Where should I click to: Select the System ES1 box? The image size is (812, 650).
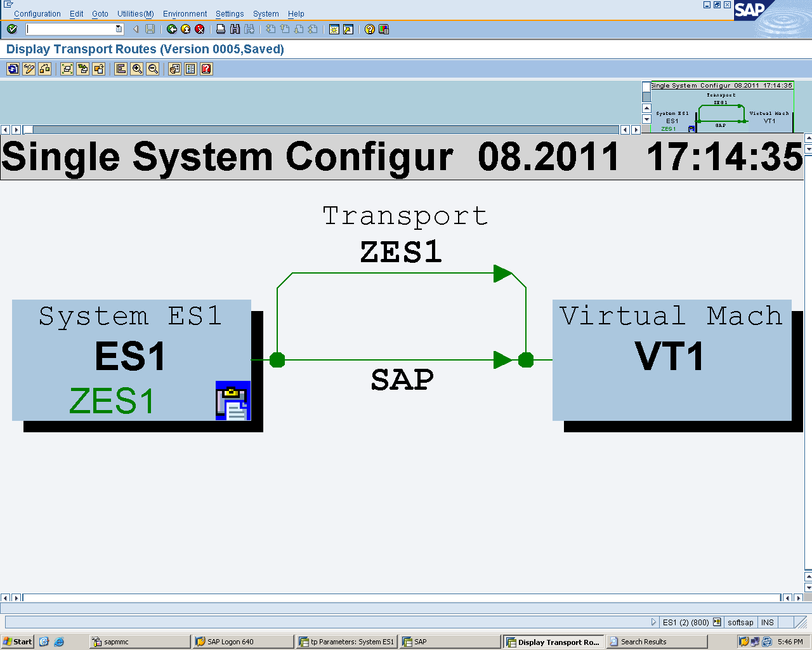tap(131, 360)
